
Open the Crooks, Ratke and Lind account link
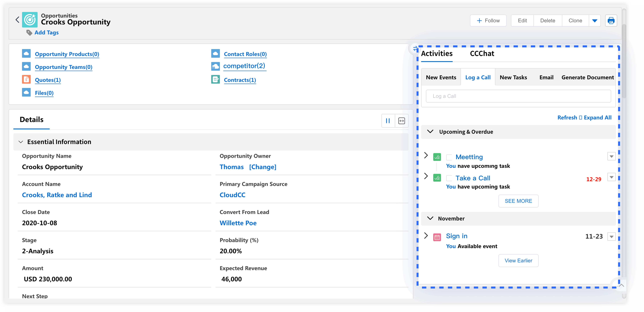[x=57, y=195]
